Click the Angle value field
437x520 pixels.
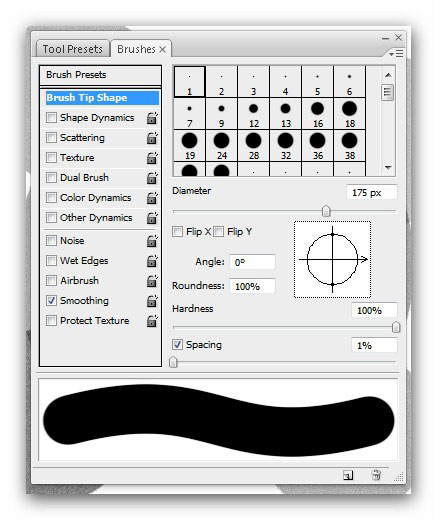252,262
